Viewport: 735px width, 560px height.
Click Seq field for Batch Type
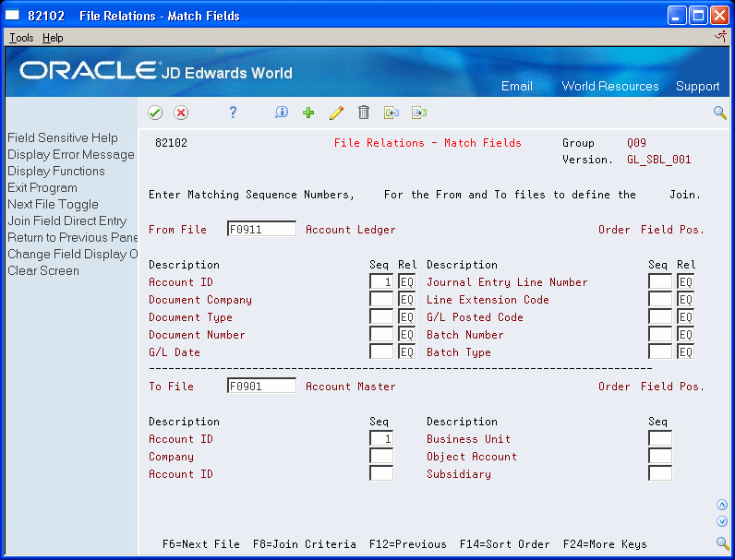pos(660,351)
